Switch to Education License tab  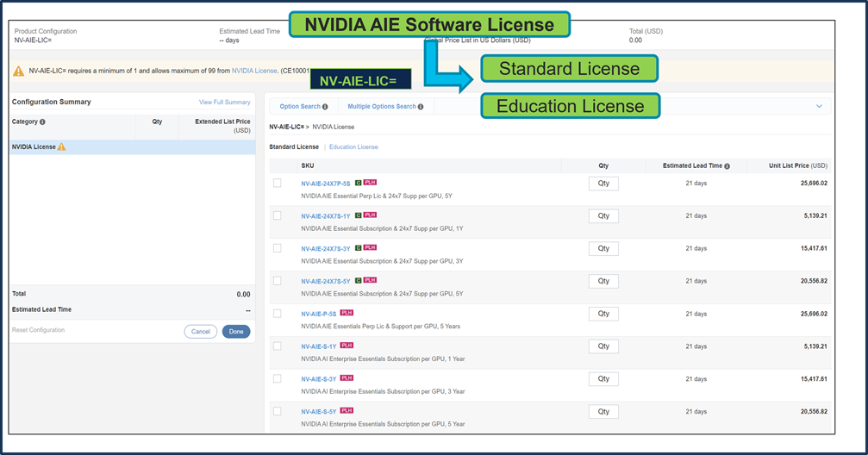point(353,147)
